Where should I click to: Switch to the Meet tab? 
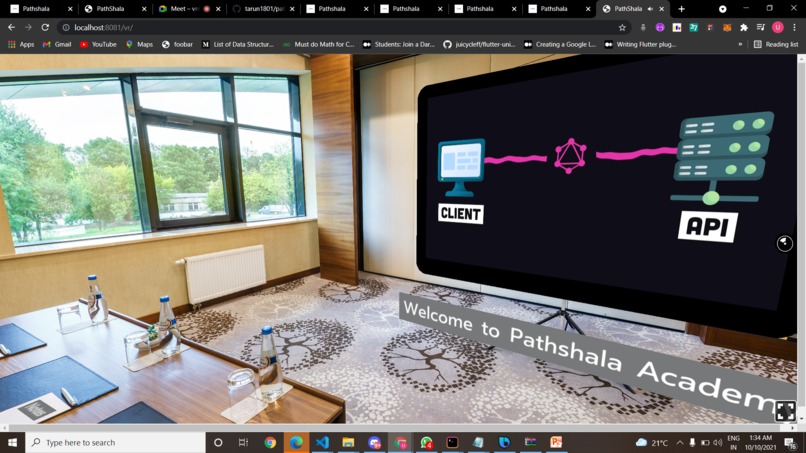coord(189,9)
